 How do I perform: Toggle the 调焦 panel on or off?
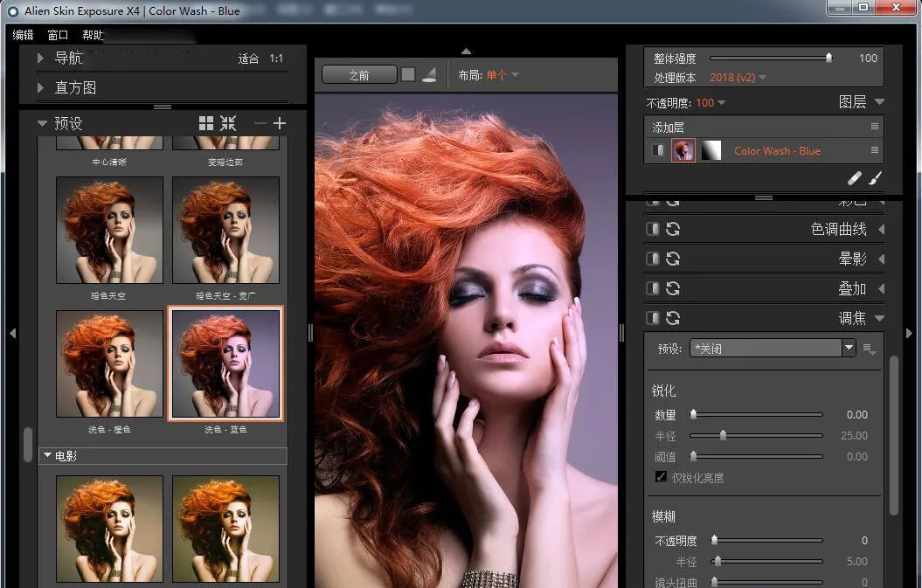pos(652,318)
